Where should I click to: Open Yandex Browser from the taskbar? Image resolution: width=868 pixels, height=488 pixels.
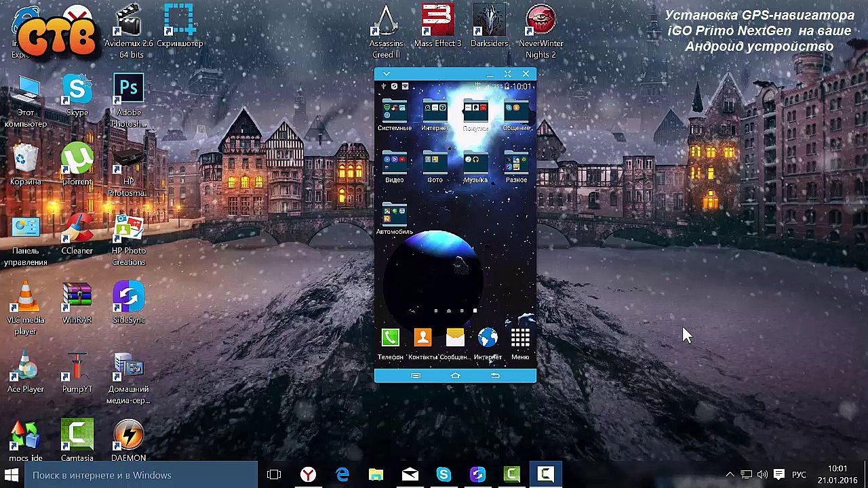point(308,474)
